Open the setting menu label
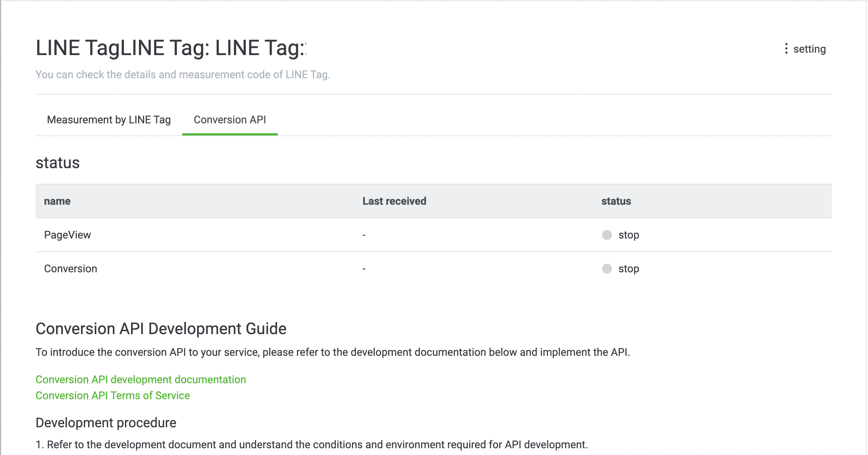The height and width of the screenshot is (455, 868). pos(809,49)
